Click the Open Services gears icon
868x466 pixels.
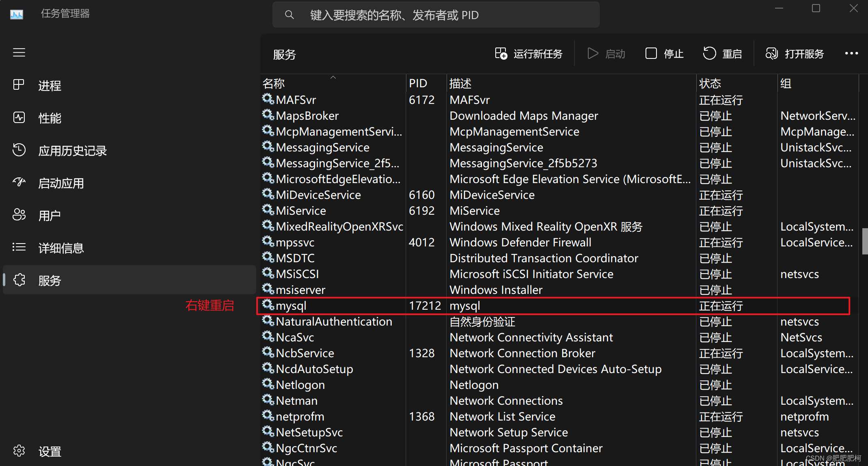(x=771, y=54)
